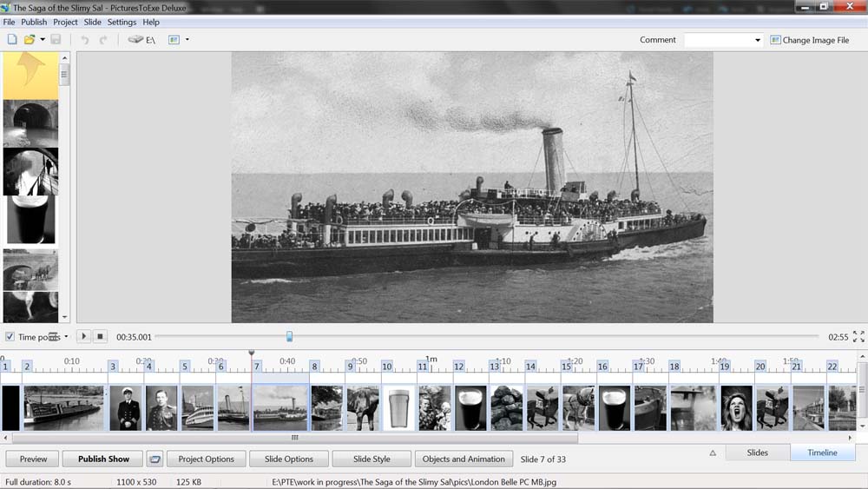The width and height of the screenshot is (868, 489).
Task: Click the Objects and Animation button
Action: click(464, 459)
